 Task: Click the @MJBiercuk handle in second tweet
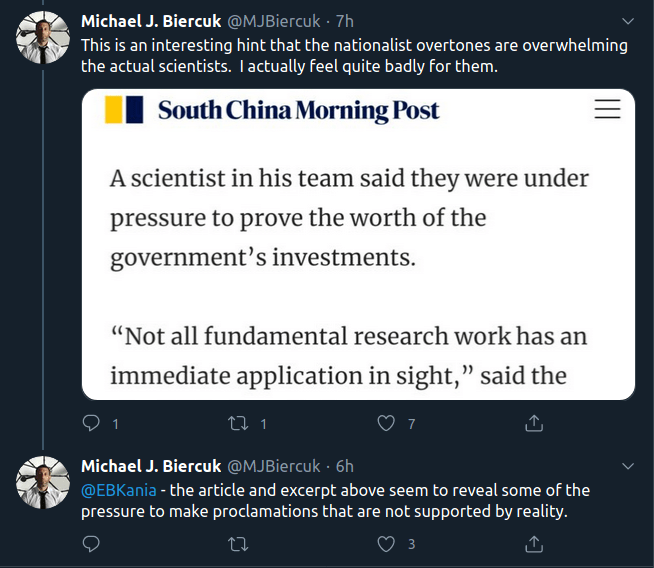point(276,466)
